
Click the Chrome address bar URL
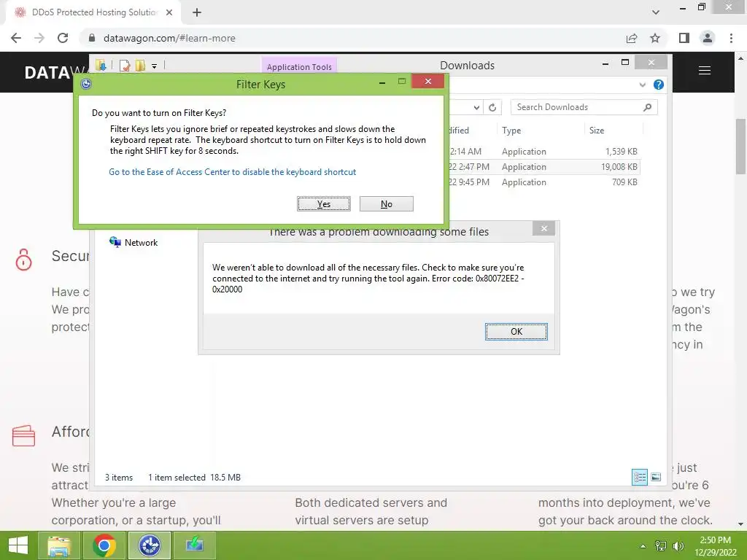click(x=169, y=38)
